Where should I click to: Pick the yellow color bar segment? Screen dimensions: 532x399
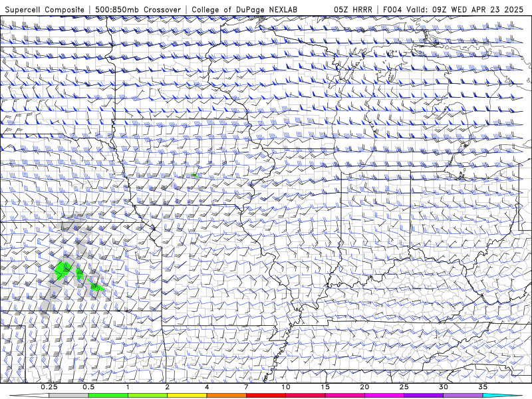(x=187, y=396)
